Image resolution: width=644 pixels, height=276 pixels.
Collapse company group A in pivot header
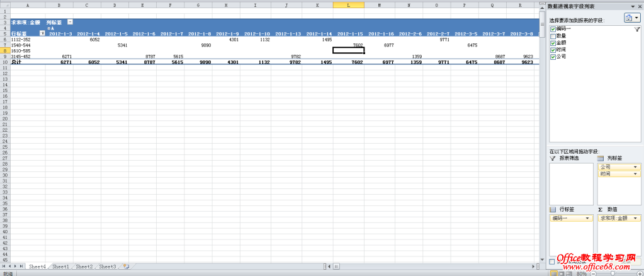[x=49, y=28]
